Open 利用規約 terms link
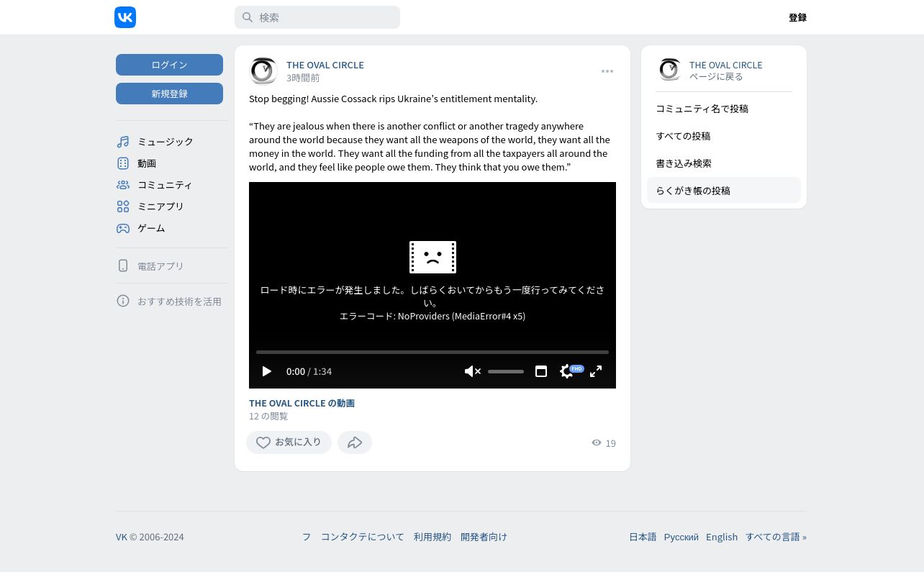This screenshot has height=572, width=924. 432,537
